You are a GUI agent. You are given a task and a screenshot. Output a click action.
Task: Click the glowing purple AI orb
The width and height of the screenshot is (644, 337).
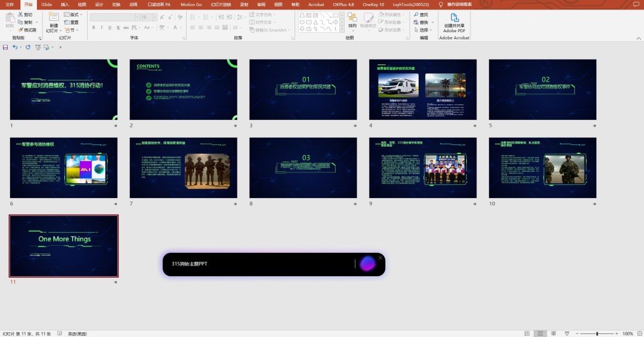pyautogui.click(x=367, y=264)
